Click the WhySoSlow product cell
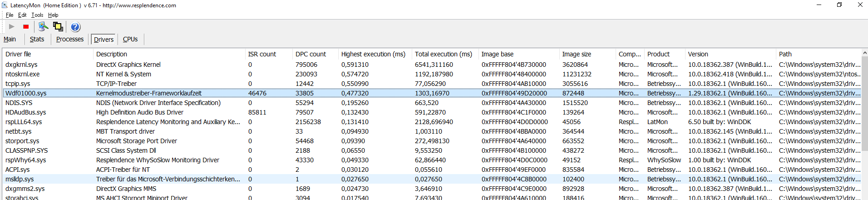This screenshot has width=868, height=200. pyautogui.click(x=664, y=160)
